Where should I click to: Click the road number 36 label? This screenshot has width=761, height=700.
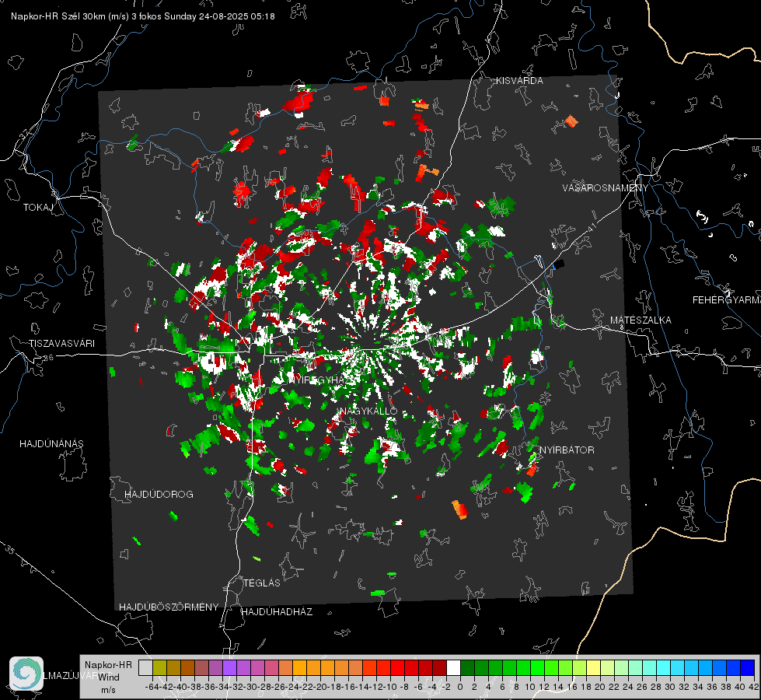click(x=48, y=358)
